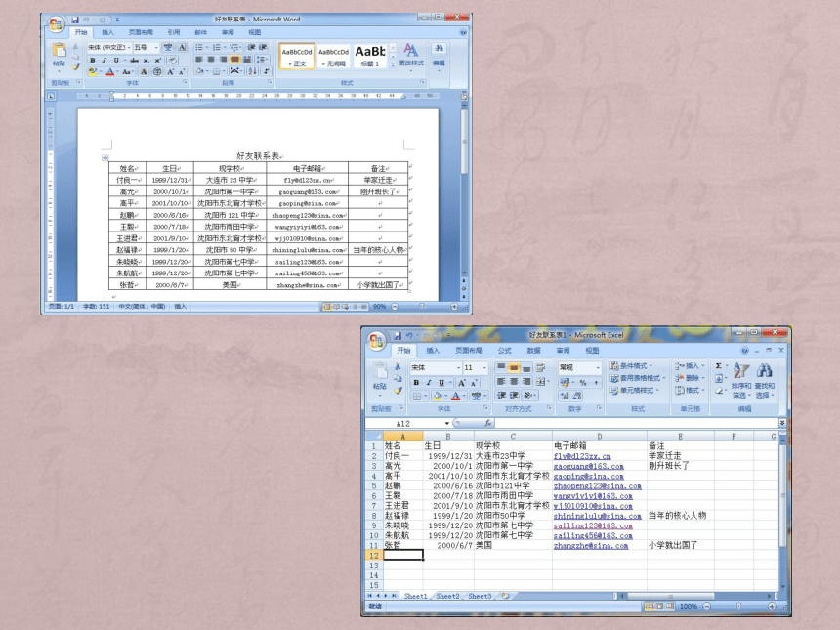Toggle underline in Word's font group
Image resolution: width=840 pixels, height=630 pixels.
tap(116, 60)
